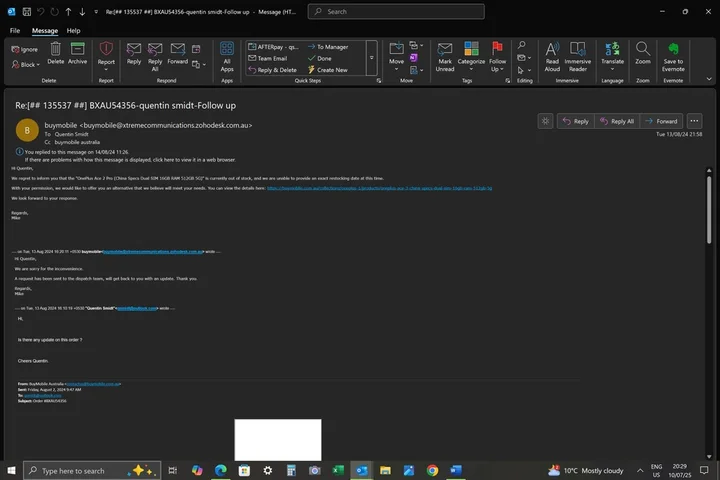The image size is (720, 480).
Task: Toggle dark mode with the sun icon
Action: (x=545, y=121)
